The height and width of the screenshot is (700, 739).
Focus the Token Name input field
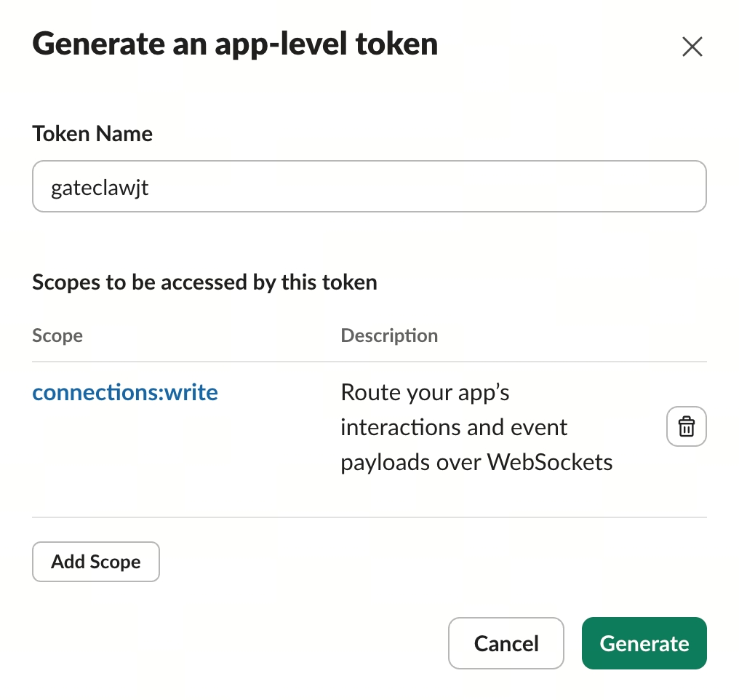[369, 186]
